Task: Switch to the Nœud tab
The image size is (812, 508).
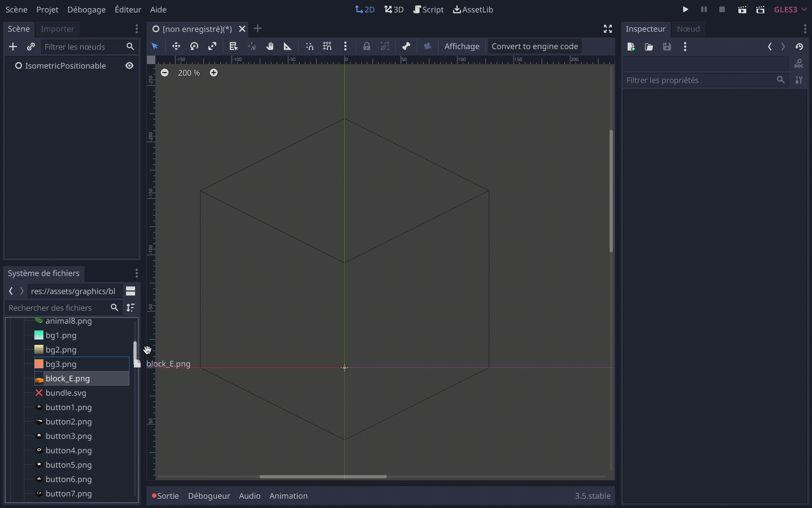Action: pyautogui.click(x=688, y=29)
